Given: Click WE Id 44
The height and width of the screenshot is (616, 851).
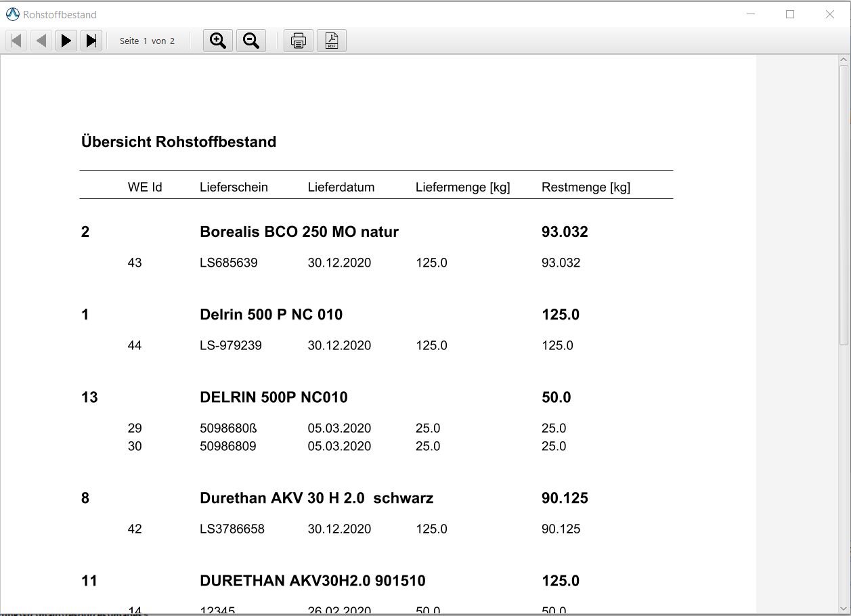Looking at the screenshot, I should click(135, 345).
